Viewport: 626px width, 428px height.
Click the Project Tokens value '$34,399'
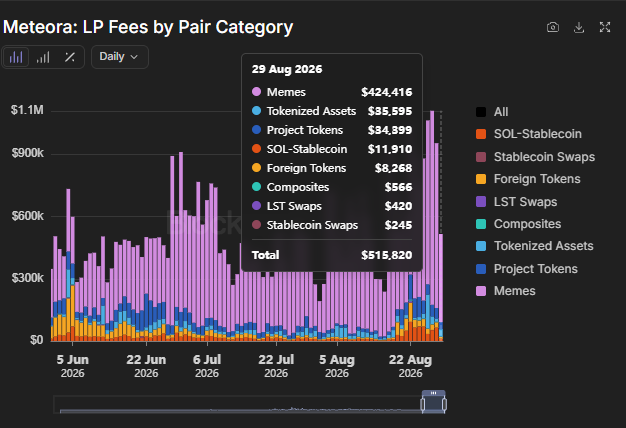390,130
